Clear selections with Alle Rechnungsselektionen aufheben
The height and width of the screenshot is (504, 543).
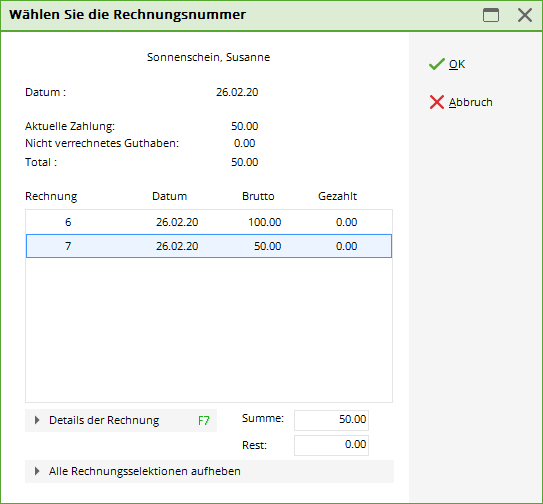pyautogui.click(x=210, y=471)
